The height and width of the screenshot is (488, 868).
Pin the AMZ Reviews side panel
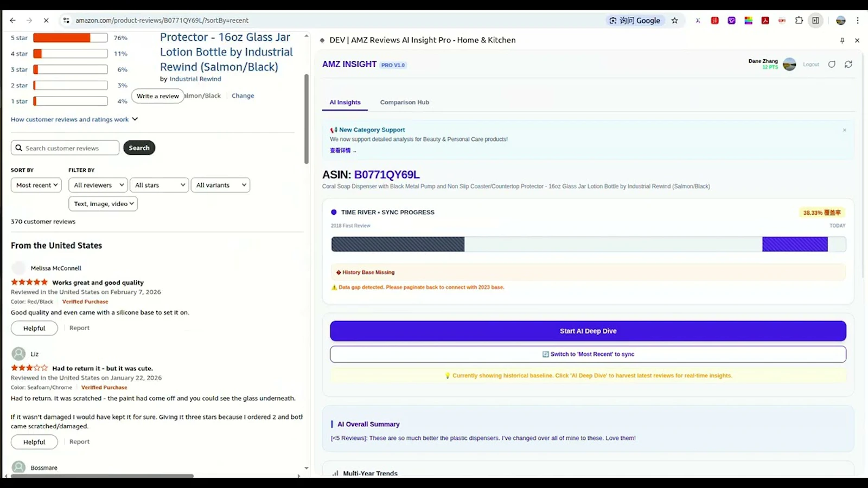click(842, 41)
